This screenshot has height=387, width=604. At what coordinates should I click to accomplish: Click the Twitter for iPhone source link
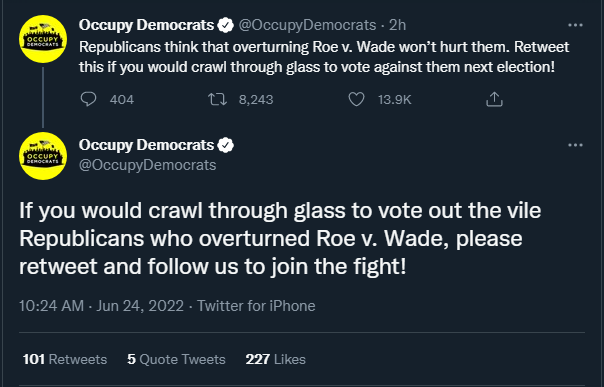click(x=256, y=306)
